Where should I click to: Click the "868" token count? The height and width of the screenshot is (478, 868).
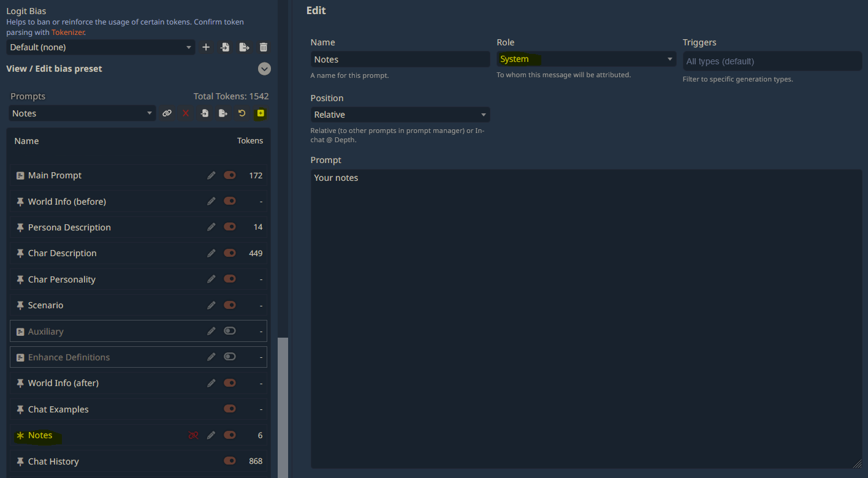(256, 461)
